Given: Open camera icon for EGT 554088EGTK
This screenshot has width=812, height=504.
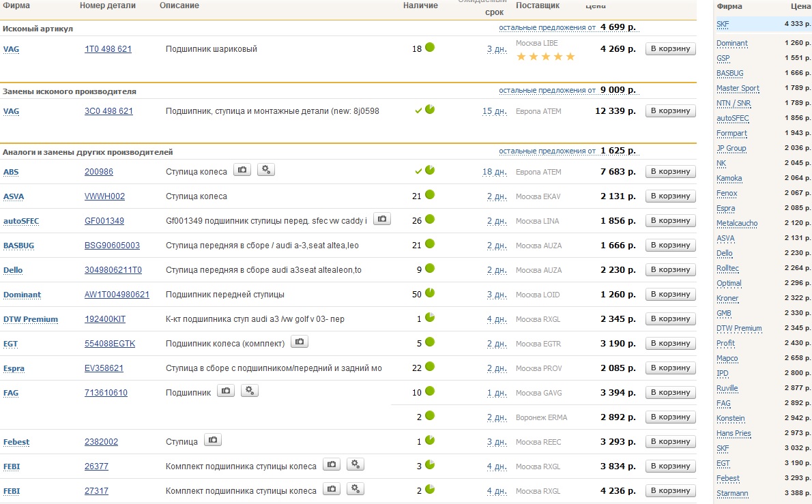Looking at the screenshot, I should point(299,342).
